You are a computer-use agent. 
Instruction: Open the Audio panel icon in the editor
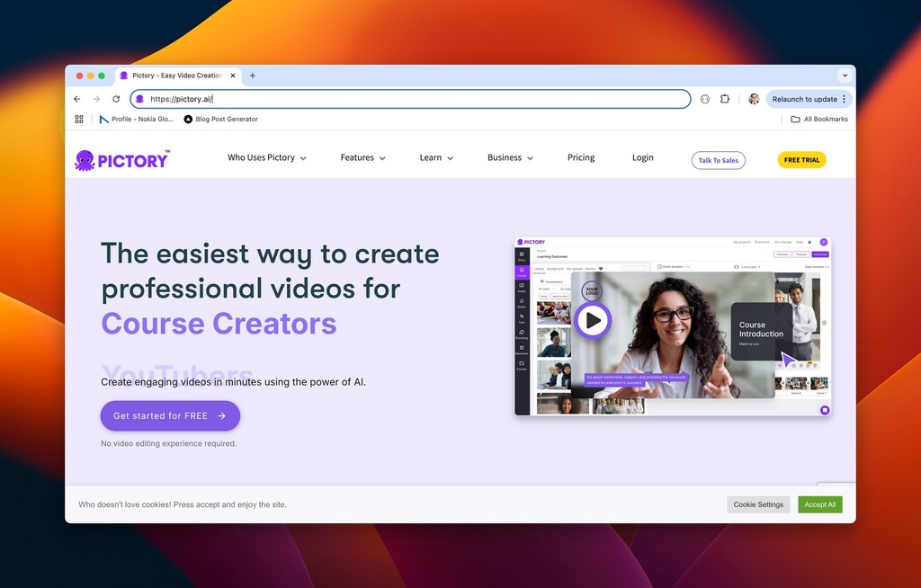click(x=521, y=287)
